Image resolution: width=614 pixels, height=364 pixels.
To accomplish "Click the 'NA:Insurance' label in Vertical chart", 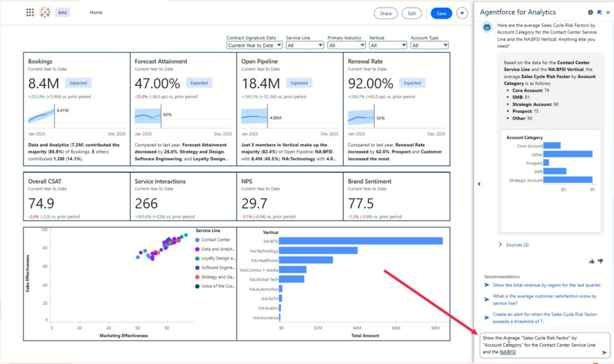I will [266, 318].
